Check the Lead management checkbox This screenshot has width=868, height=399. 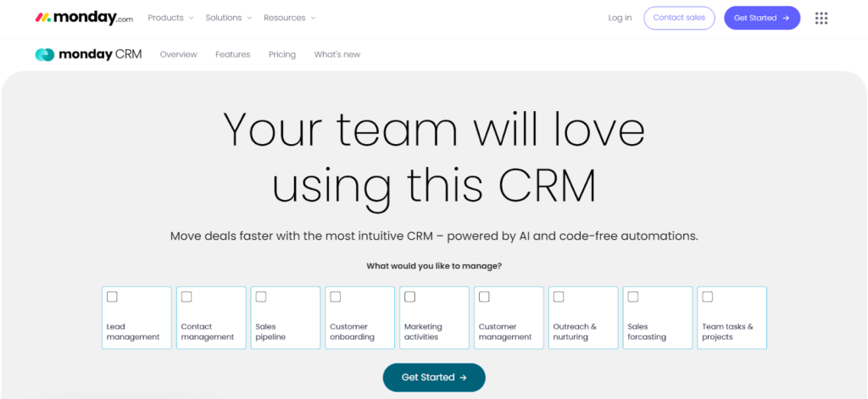coord(112,297)
